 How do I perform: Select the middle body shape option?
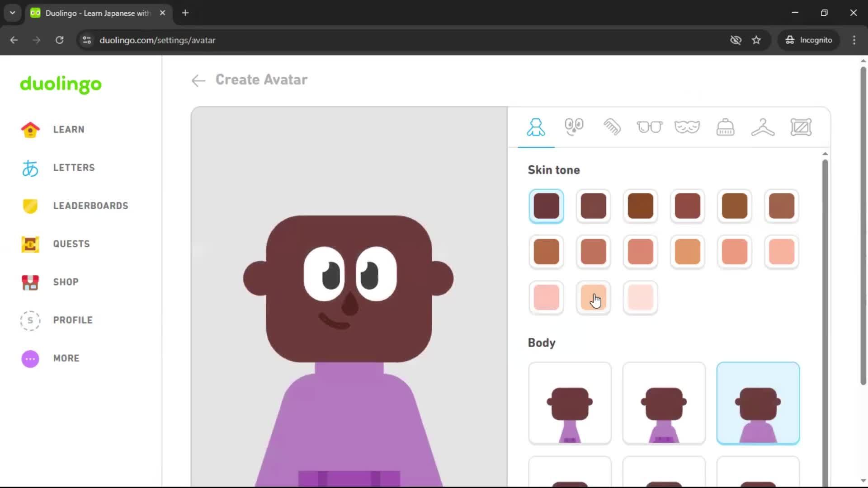(664, 403)
